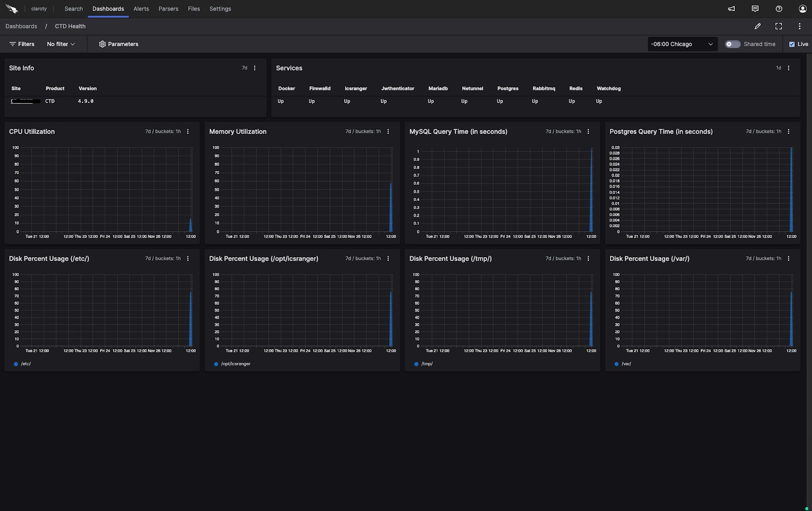Uncheck the Live checkbox
This screenshot has height=511, width=812.
792,44
